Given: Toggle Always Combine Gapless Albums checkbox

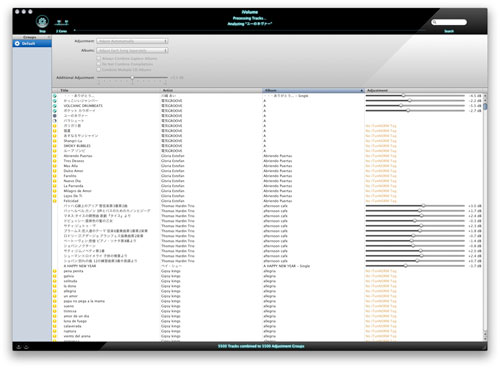Looking at the screenshot, I should pyautogui.click(x=99, y=58).
